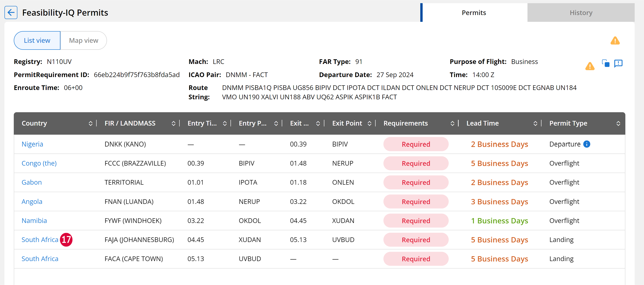This screenshot has width=644, height=285.
Task: Click the copy icon in the flight details
Action: click(605, 63)
